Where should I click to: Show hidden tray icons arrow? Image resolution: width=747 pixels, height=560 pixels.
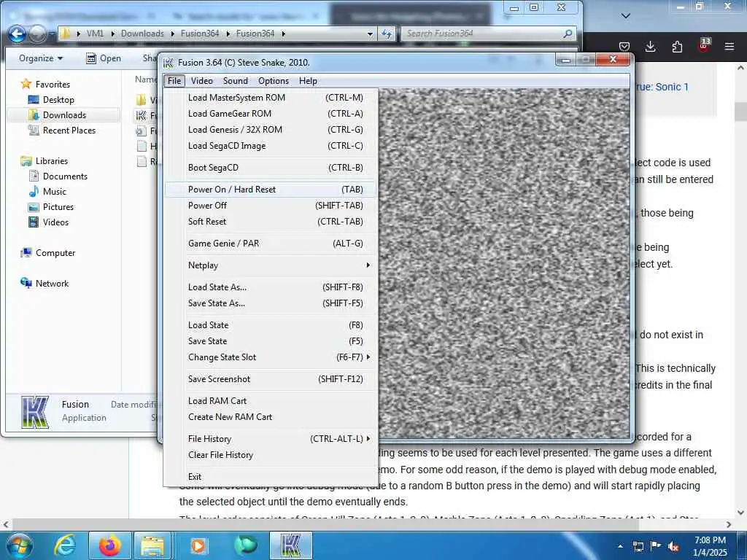pos(620,546)
